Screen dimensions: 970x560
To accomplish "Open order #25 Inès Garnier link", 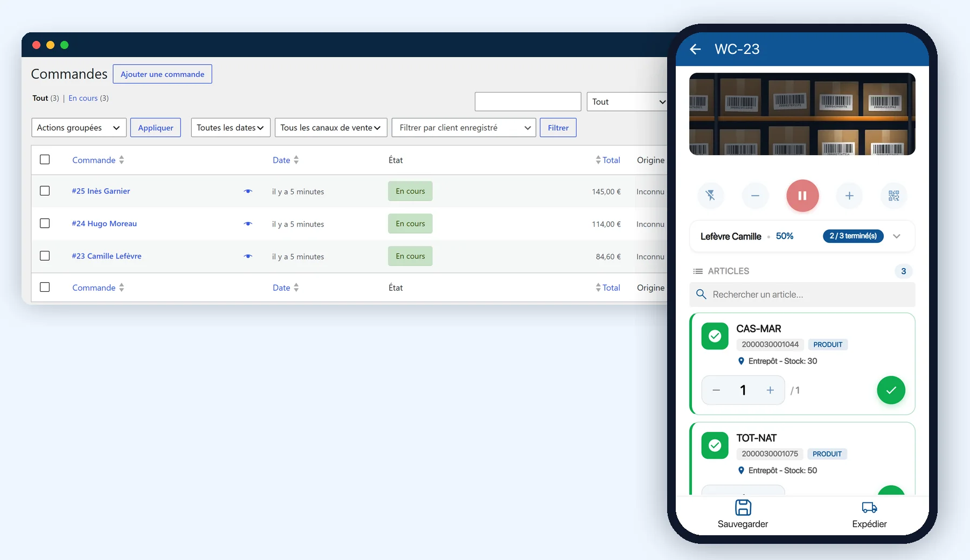I will pos(101,191).
